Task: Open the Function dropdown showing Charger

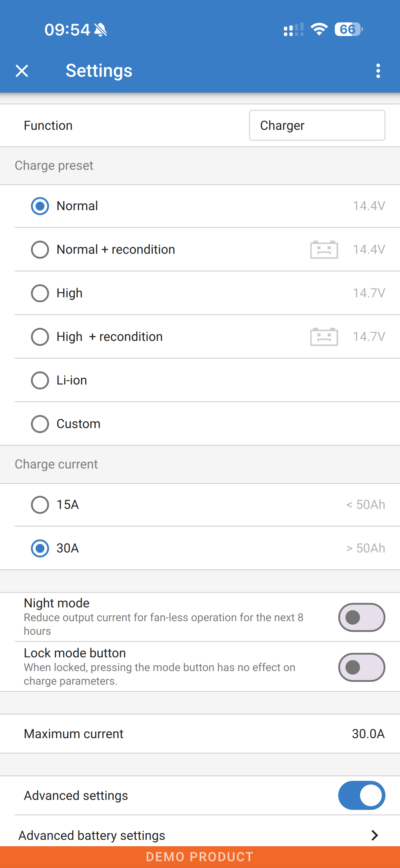Action: tap(317, 125)
